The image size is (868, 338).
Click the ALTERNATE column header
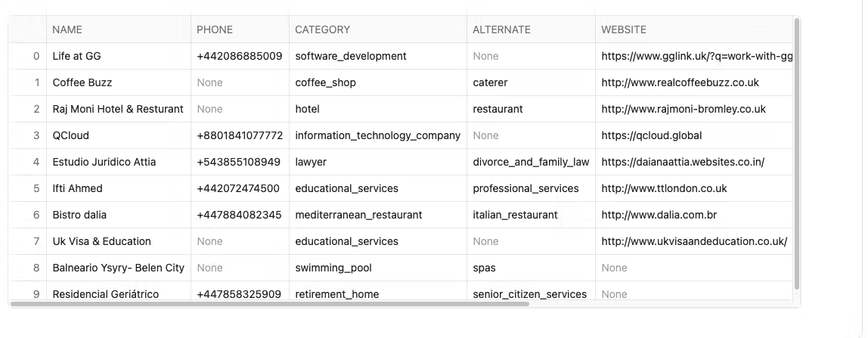[x=501, y=29]
